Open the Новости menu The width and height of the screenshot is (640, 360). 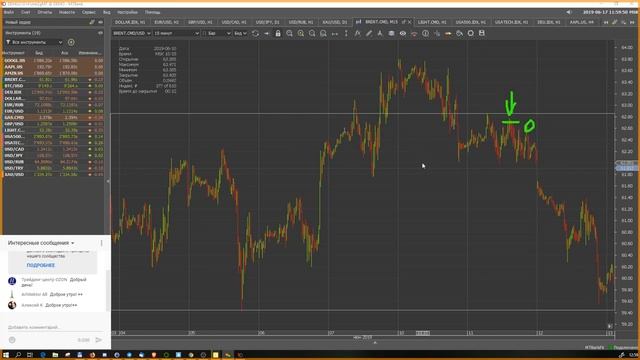click(67, 12)
